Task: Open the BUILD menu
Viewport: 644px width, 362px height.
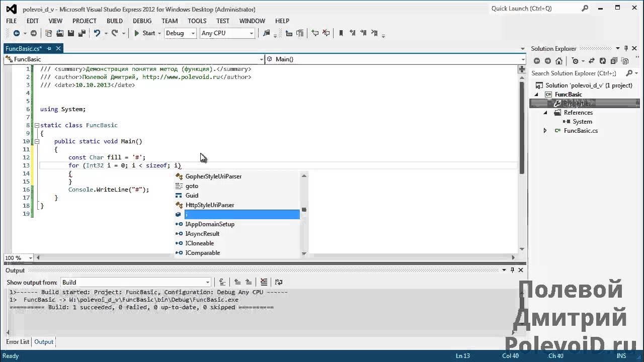Action: coord(115,21)
